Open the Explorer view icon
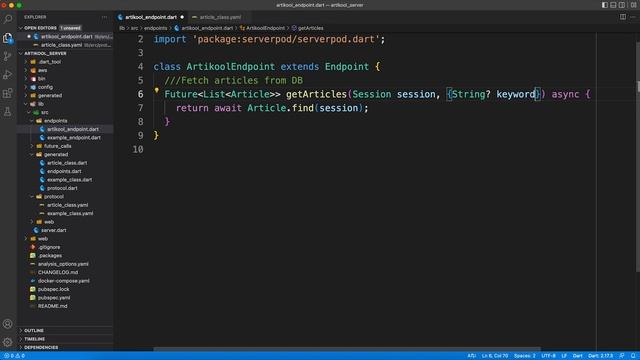 [7, 38]
